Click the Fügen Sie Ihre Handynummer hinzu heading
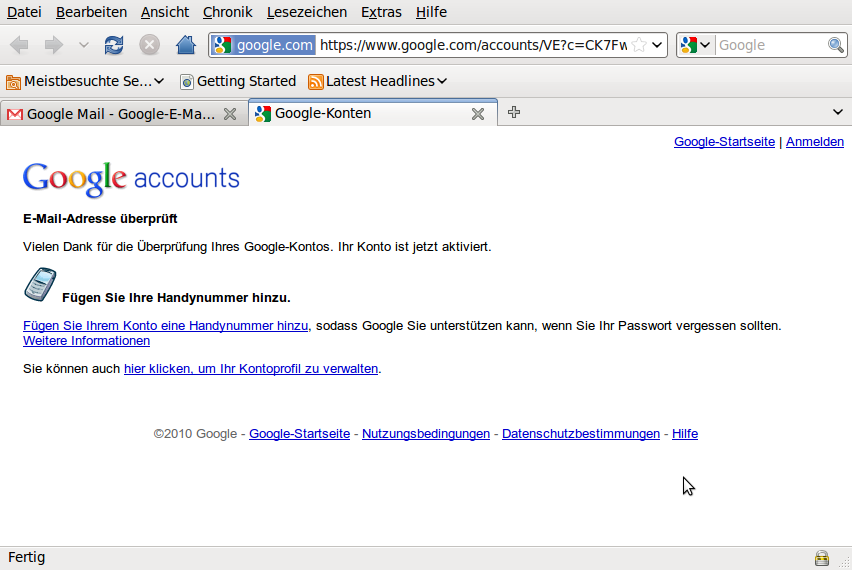Viewport: 852px width, 570px height. [x=176, y=298]
